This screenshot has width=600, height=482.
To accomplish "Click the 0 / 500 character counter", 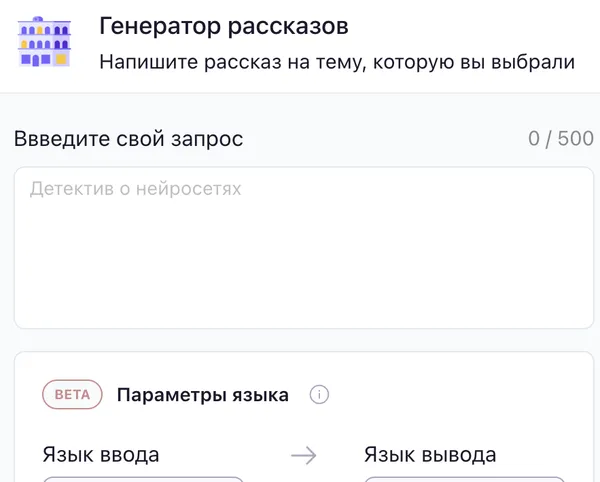I will click(560, 138).
